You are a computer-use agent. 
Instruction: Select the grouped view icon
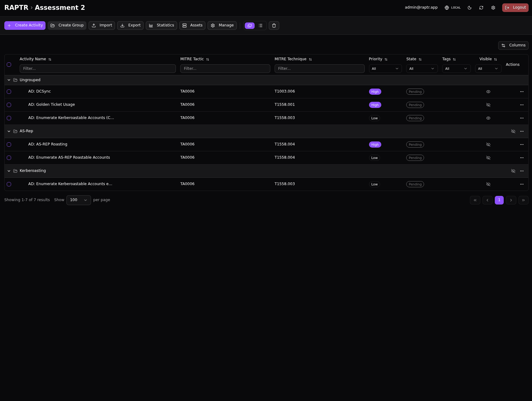(x=250, y=26)
